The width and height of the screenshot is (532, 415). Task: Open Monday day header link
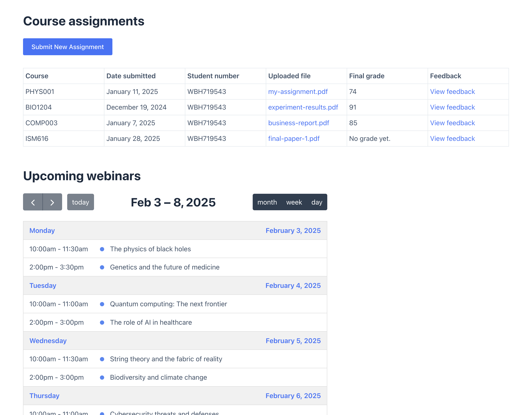point(42,230)
